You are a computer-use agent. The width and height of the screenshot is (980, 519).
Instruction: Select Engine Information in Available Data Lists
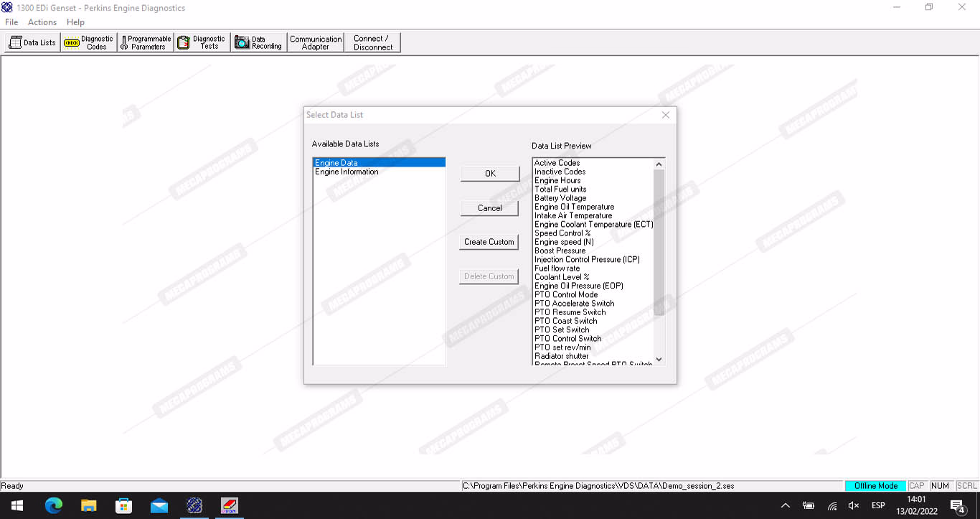tap(347, 172)
